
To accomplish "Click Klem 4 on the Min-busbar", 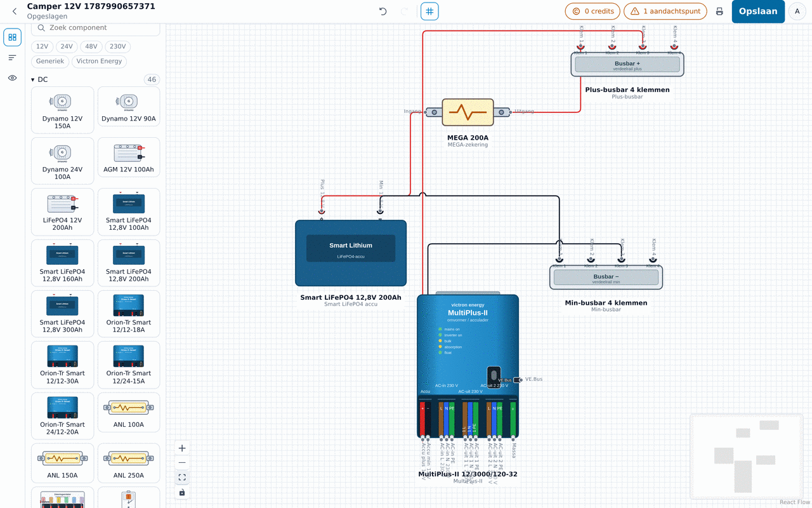I will (x=653, y=259).
